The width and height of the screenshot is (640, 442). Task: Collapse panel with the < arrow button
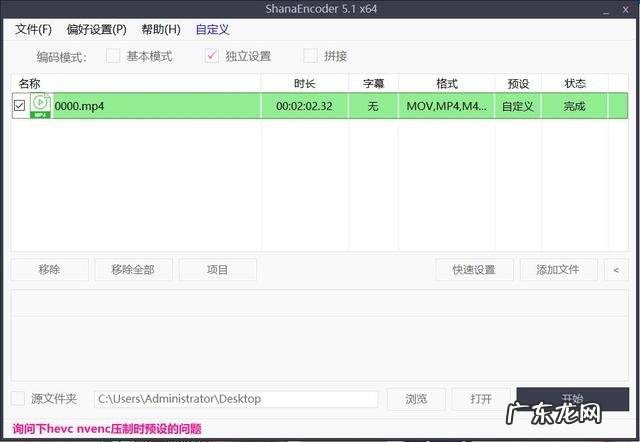click(x=616, y=270)
